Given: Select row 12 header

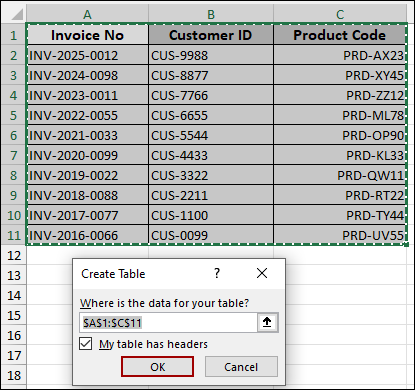Looking at the screenshot, I should pos(13,255).
